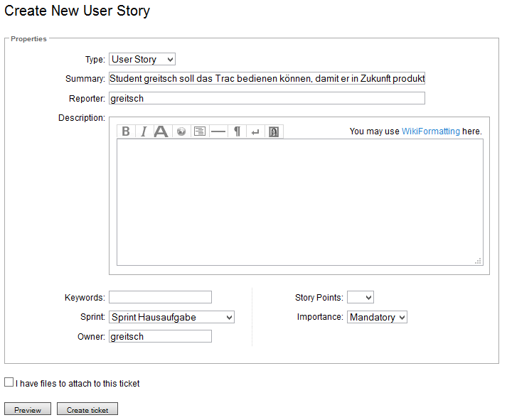
Task: Insert code block from description toolbar
Action: click(200, 131)
